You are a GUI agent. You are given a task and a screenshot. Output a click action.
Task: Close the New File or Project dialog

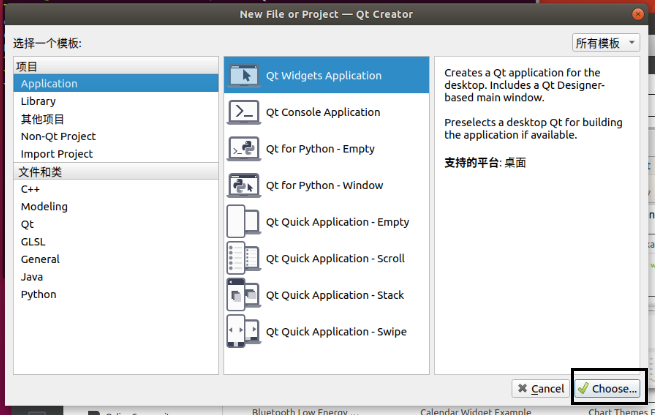coord(636,14)
